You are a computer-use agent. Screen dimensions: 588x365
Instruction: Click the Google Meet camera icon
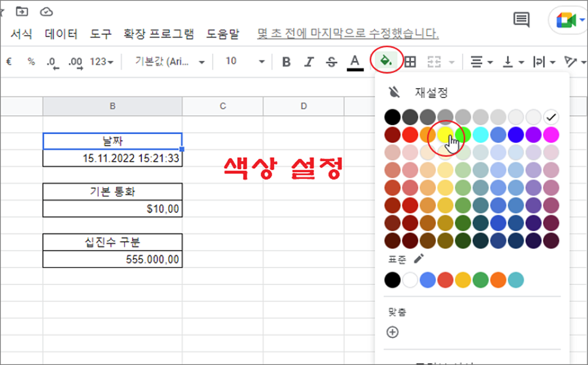pos(566,20)
